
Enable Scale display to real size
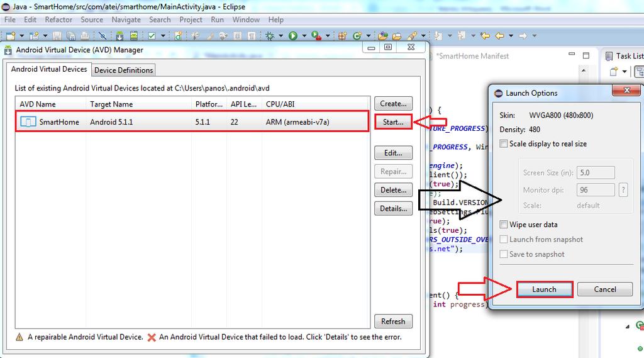click(x=504, y=144)
